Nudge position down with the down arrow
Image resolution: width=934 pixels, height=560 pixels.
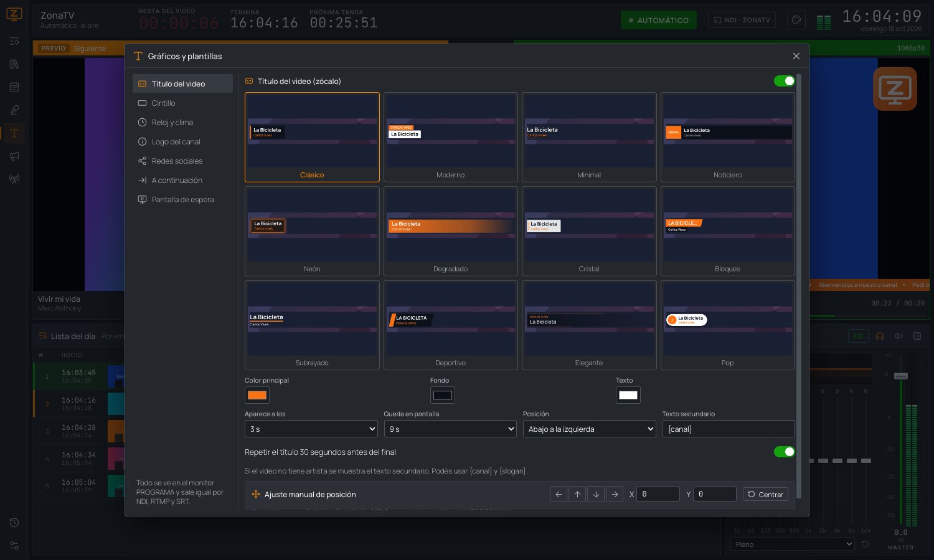coord(596,494)
